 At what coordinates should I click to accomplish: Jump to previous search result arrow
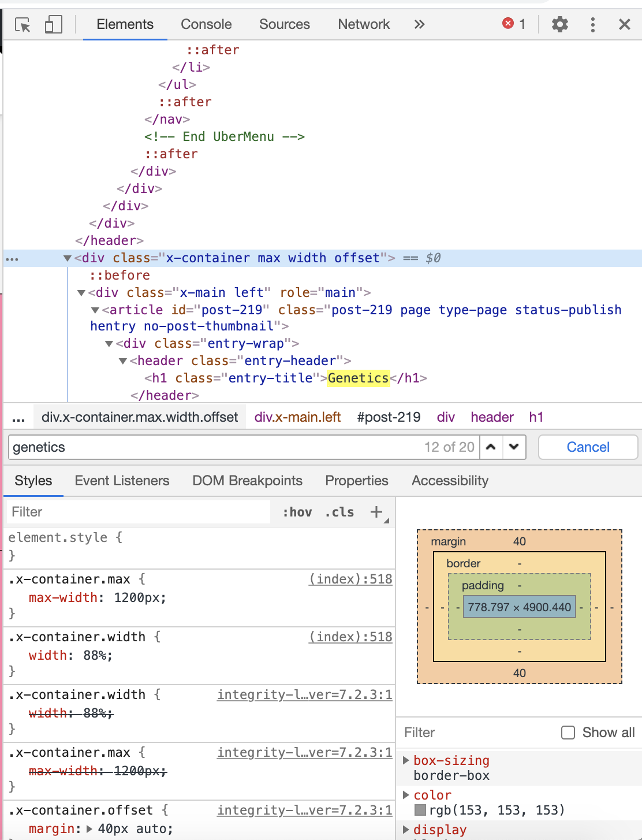(491, 447)
